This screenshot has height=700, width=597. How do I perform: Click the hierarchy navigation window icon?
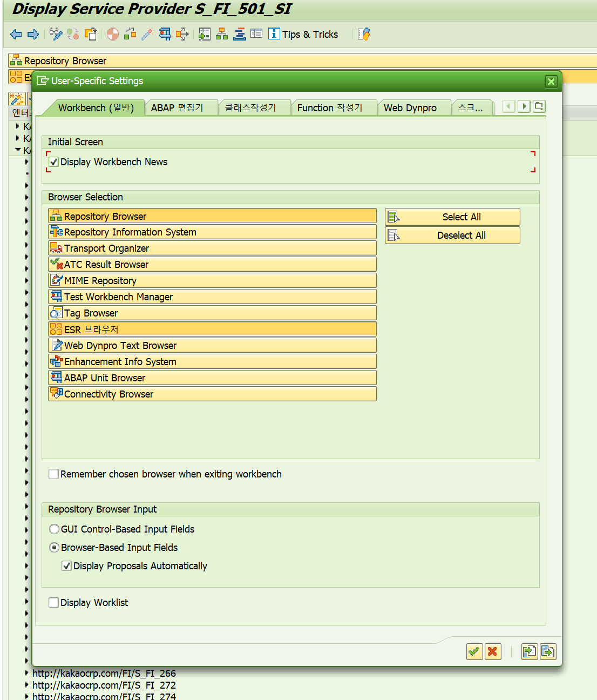click(222, 35)
